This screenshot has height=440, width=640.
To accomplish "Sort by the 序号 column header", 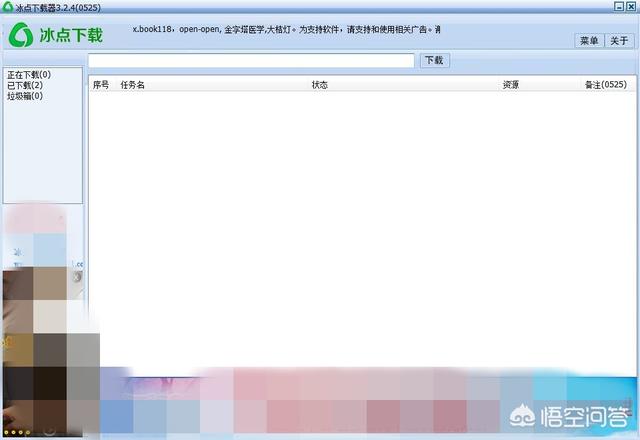I will 101,85.
